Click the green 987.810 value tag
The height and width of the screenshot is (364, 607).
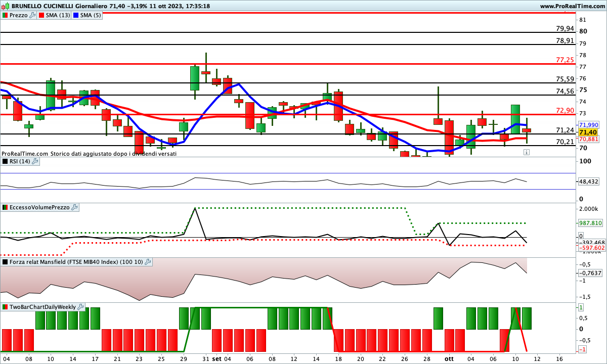pos(590,222)
